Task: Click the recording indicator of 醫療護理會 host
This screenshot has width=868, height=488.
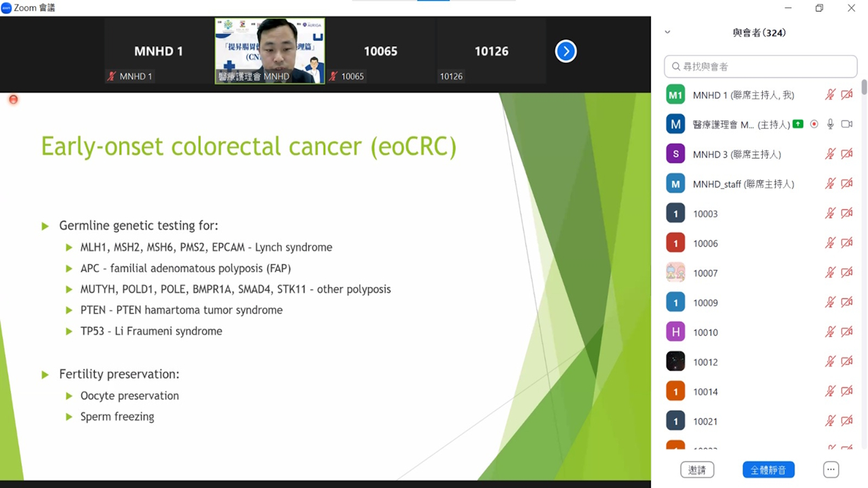Action: coord(814,124)
